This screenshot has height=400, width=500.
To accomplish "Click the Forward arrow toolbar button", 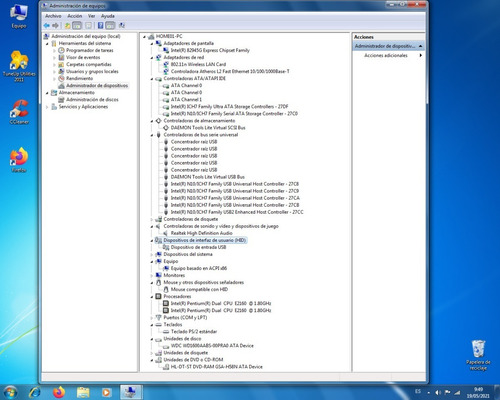I will pos(55,25).
